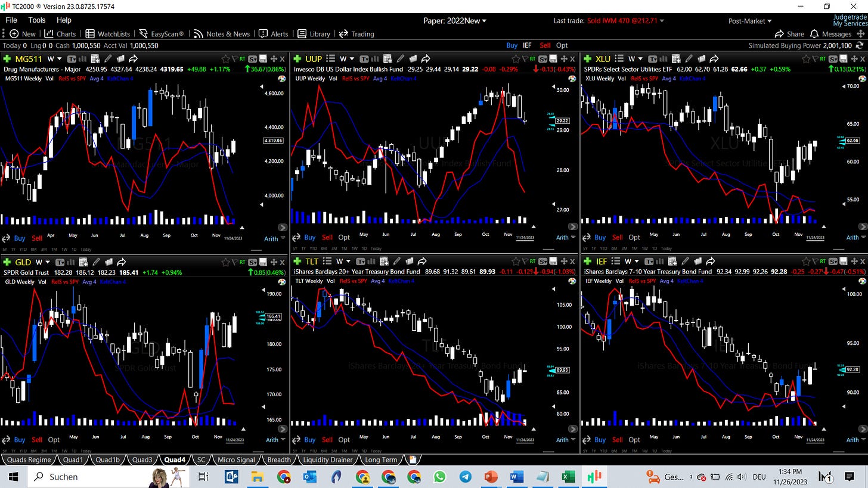
Task: Click the color palette icon on MG511 chart
Action: coord(282,79)
